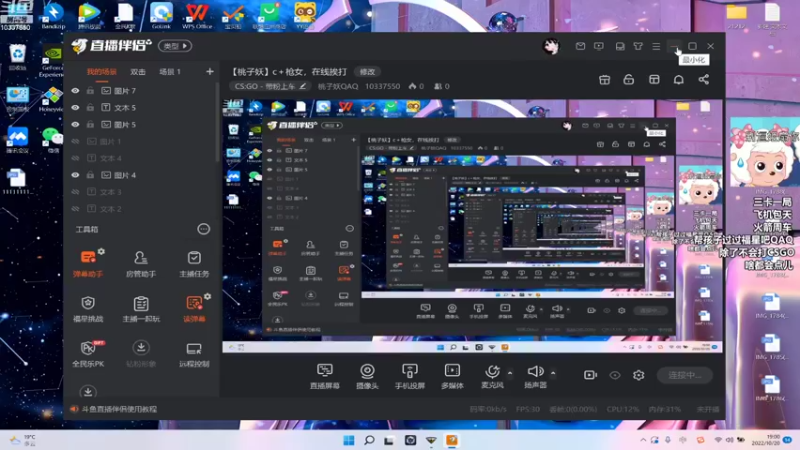This screenshot has width=800, height=450.
Task: Open the 主播任务 tool
Action: pyautogui.click(x=194, y=263)
